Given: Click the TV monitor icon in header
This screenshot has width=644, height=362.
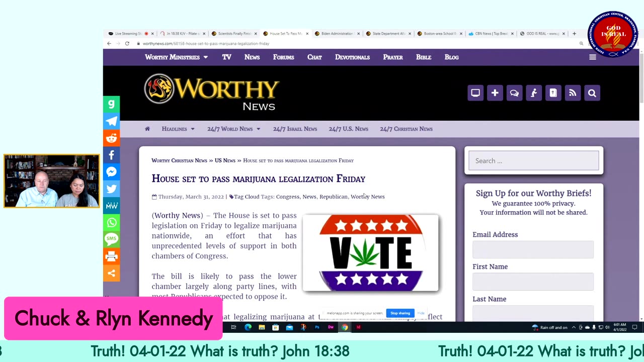Looking at the screenshot, I should pos(475,93).
